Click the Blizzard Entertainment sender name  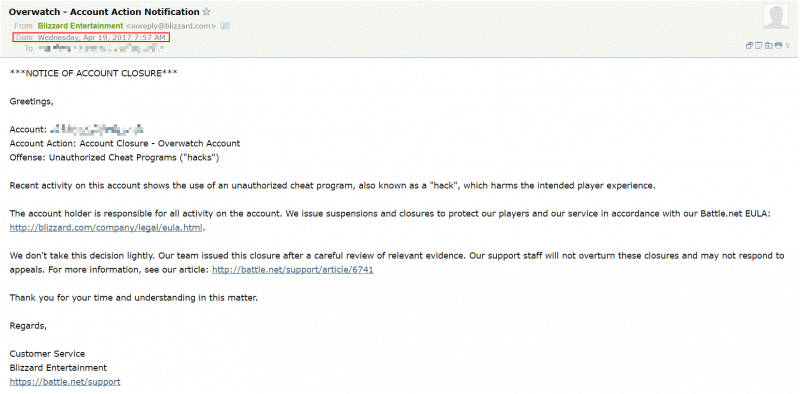(81, 26)
